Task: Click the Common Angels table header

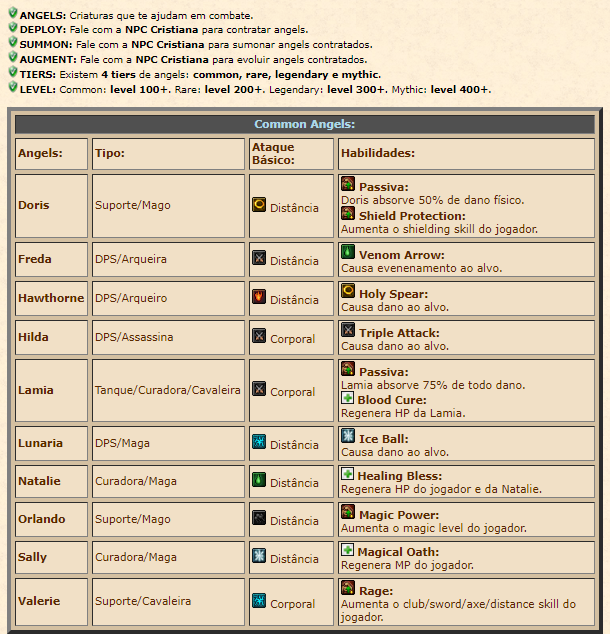Action: pos(305,124)
